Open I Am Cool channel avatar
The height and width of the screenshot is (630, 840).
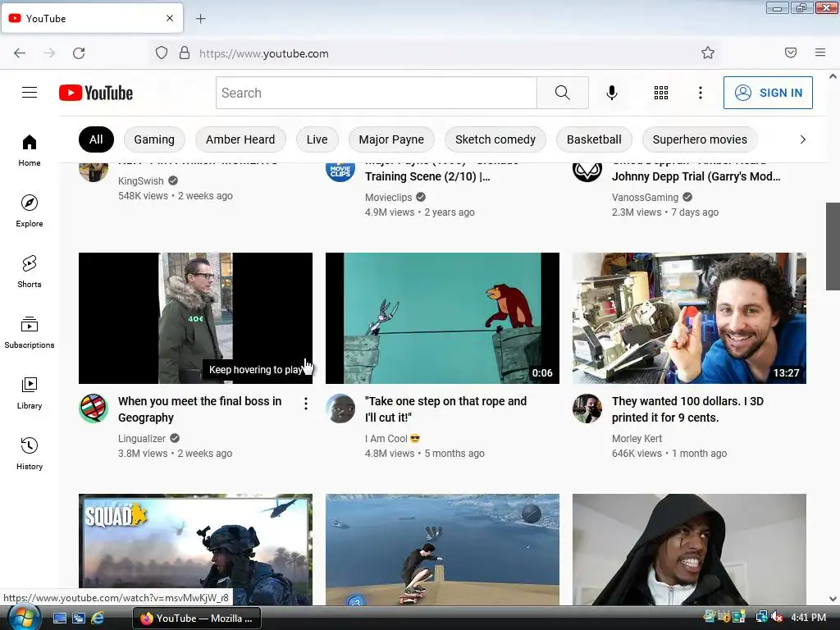(x=340, y=409)
